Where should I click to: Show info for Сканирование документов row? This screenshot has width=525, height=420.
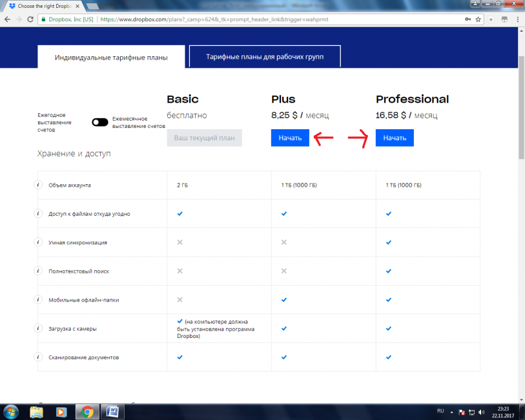(38, 357)
